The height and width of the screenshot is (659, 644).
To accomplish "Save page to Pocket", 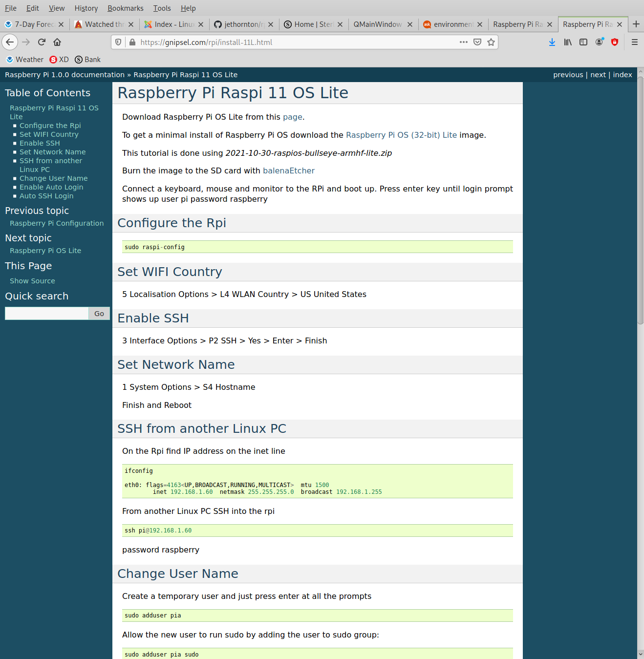I will coord(477,42).
